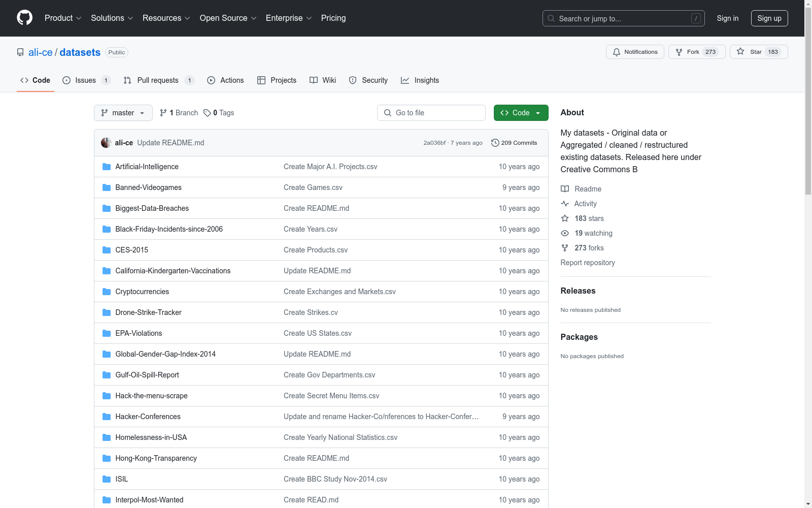Expand the Solutions menu
Image resolution: width=812 pixels, height=508 pixels.
click(112, 18)
